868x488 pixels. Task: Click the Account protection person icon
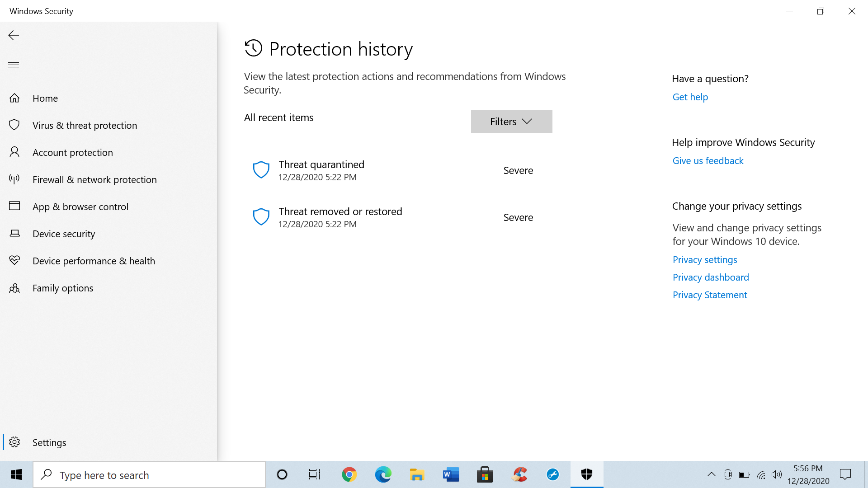(14, 152)
